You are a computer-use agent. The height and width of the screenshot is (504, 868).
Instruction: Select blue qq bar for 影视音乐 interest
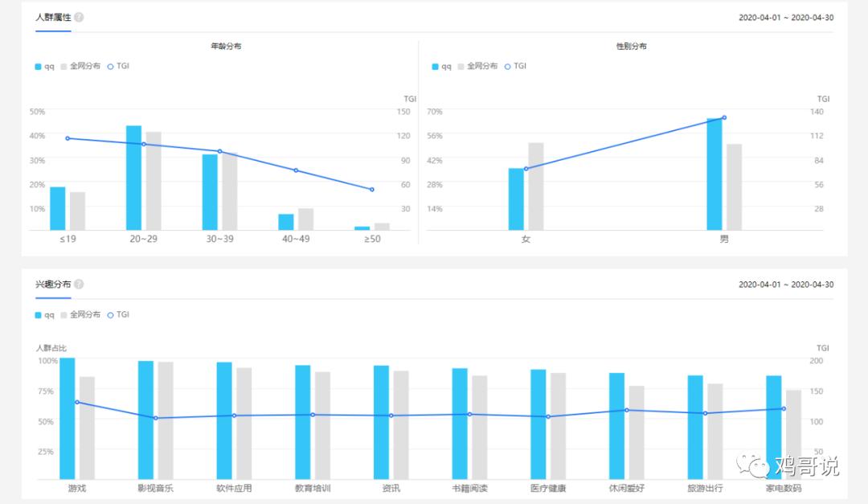[145, 420]
